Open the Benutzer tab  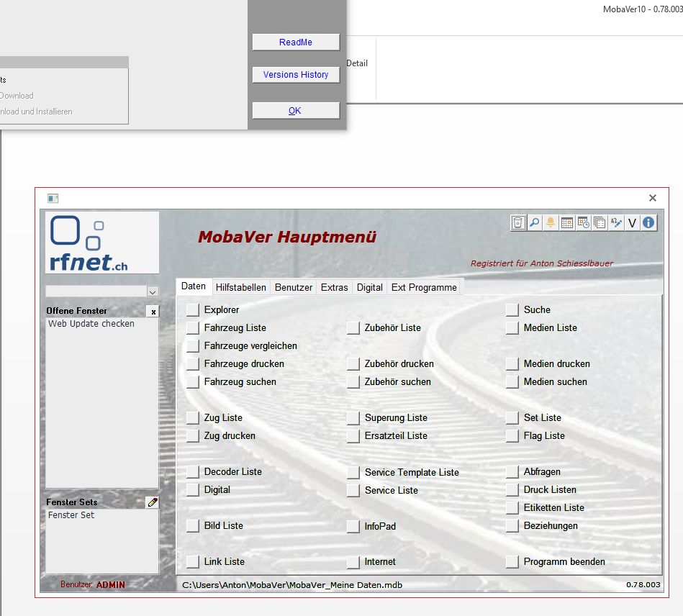pos(294,288)
